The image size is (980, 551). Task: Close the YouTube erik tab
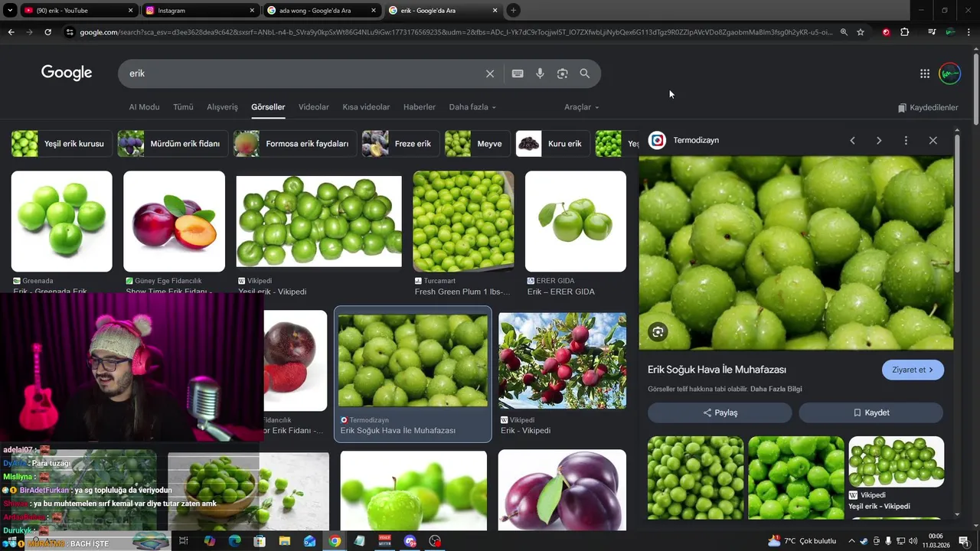click(x=131, y=11)
